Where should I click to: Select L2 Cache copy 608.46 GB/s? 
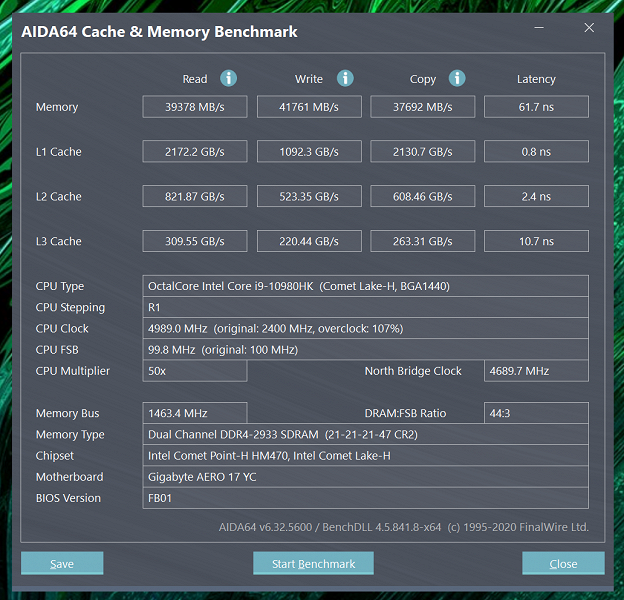coord(423,196)
